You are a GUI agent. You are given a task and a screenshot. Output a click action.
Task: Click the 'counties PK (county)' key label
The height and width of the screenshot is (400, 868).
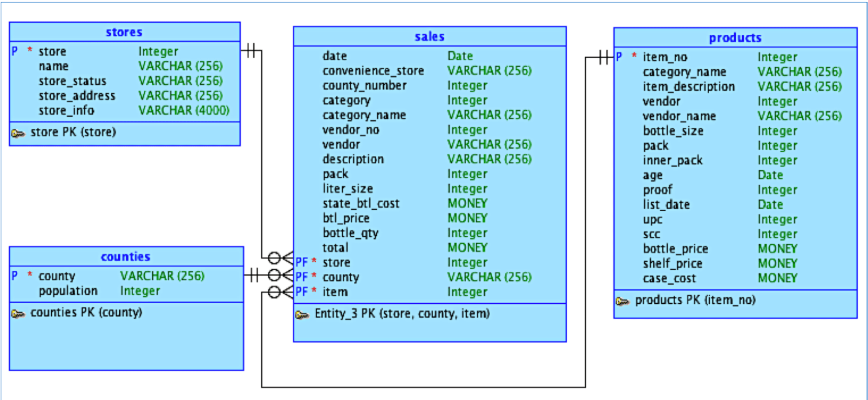point(86,313)
